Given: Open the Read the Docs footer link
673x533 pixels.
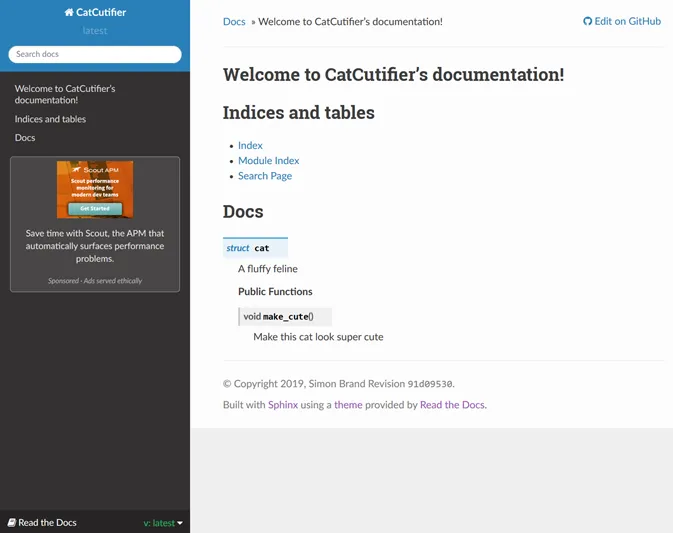Looking at the screenshot, I should [452, 405].
